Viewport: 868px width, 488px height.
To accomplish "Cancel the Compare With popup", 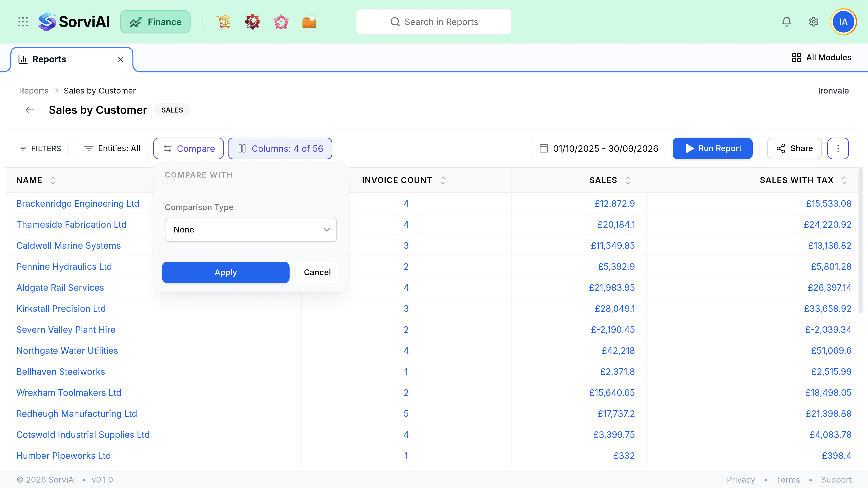I will [x=317, y=272].
